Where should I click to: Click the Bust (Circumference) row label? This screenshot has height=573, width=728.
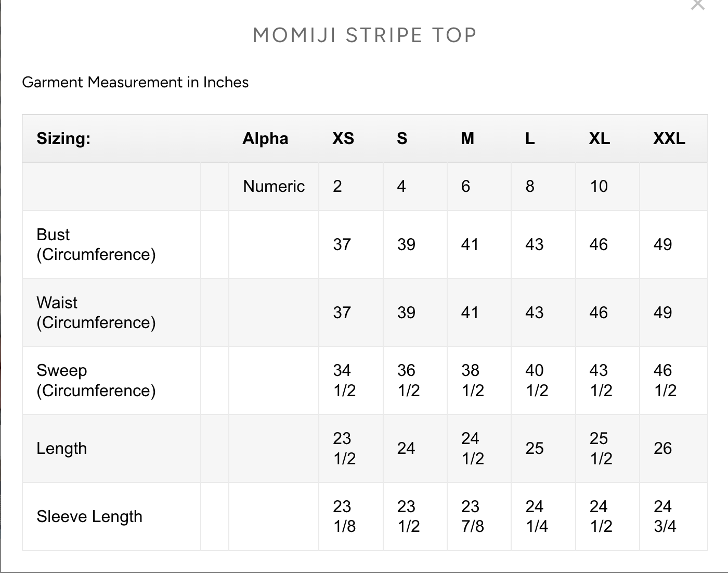96,244
